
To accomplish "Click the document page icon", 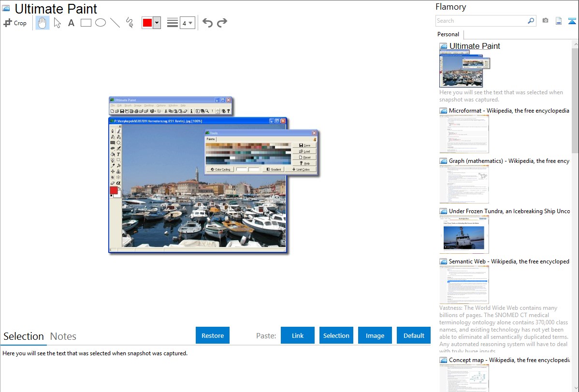I will click(559, 21).
